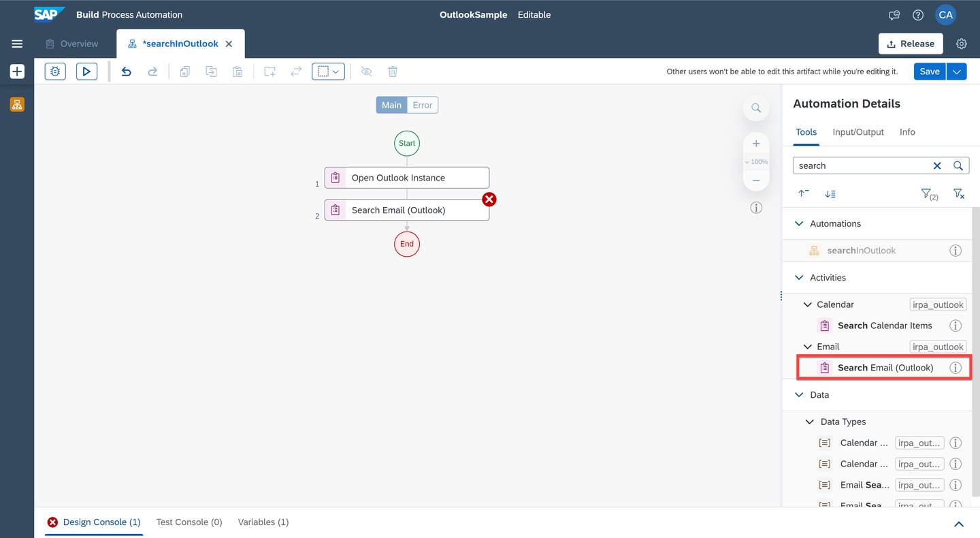
Task: Click the copy toolbar icon
Action: (184, 72)
